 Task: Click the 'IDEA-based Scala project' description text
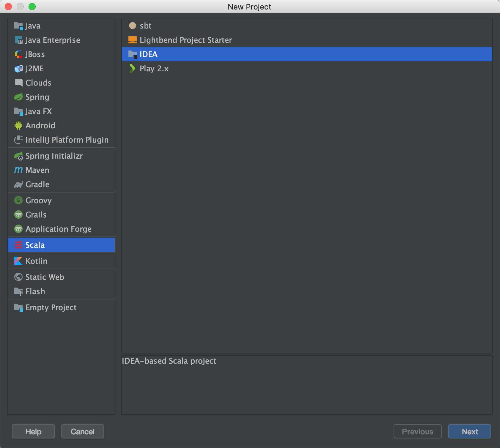[x=169, y=361]
